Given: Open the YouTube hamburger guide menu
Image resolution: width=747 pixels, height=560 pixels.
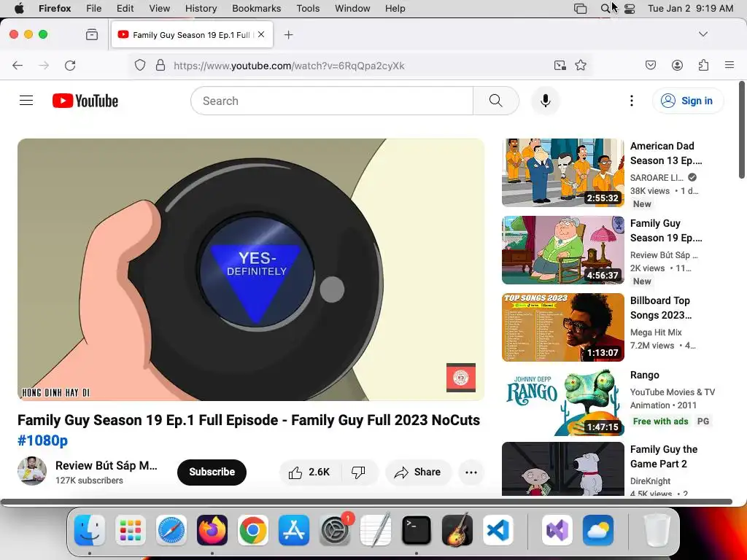Looking at the screenshot, I should 26,101.
